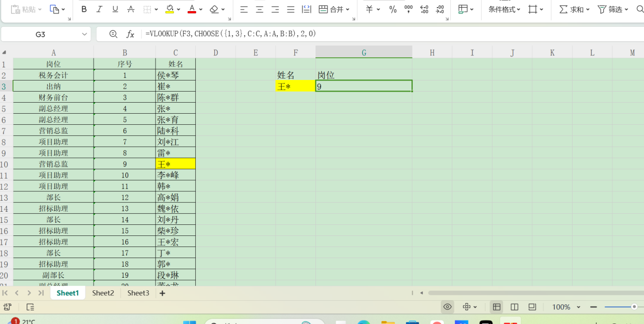Switch to the Sheet2 tab

[103, 293]
